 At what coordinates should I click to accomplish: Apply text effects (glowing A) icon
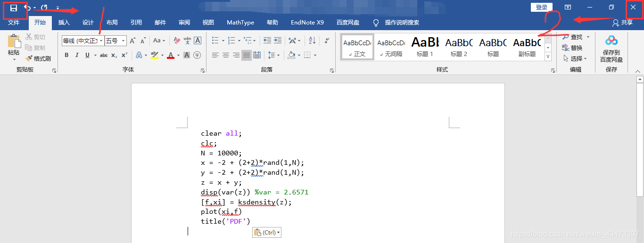click(139, 55)
